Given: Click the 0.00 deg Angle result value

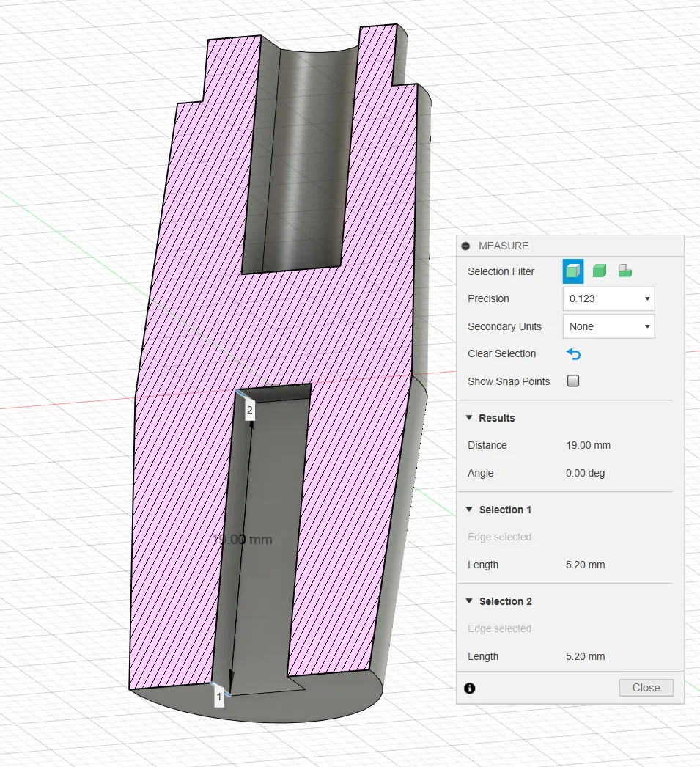Looking at the screenshot, I should coord(585,474).
